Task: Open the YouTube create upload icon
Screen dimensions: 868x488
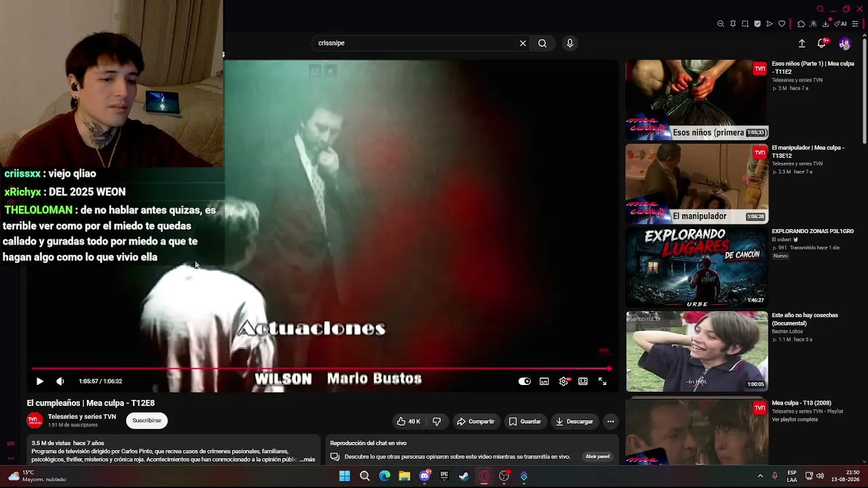Action: click(x=802, y=43)
